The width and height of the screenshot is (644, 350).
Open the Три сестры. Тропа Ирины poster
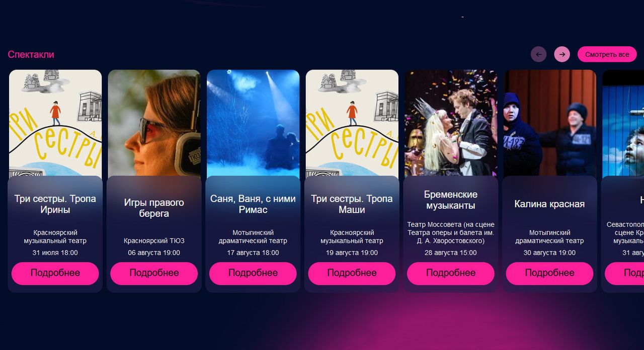(x=55, y=123)
